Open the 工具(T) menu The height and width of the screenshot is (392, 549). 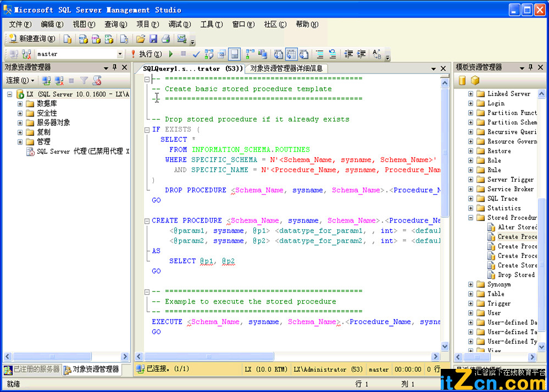point(212,24)
